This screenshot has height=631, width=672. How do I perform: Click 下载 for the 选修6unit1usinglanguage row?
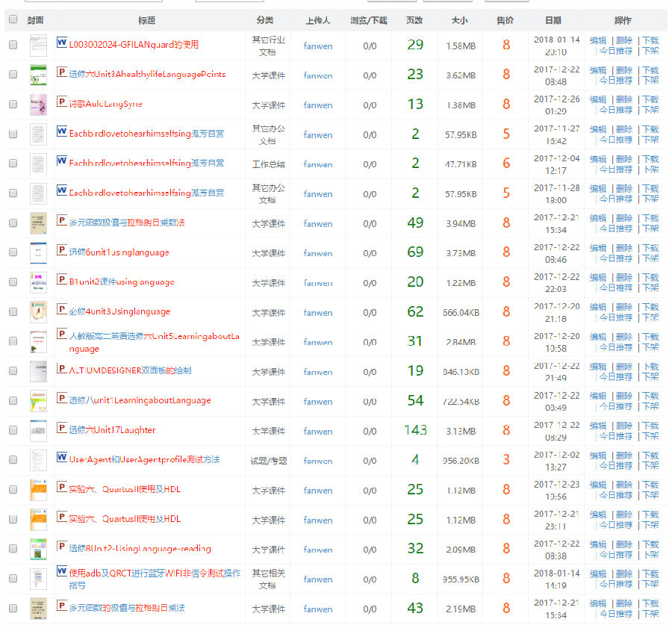pos(650,248)
